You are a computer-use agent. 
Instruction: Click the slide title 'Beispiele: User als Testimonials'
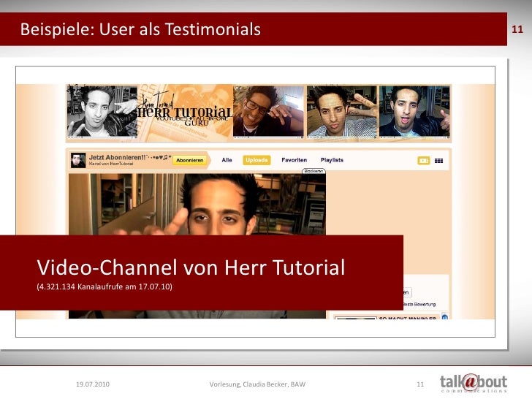tap(140, 29)
